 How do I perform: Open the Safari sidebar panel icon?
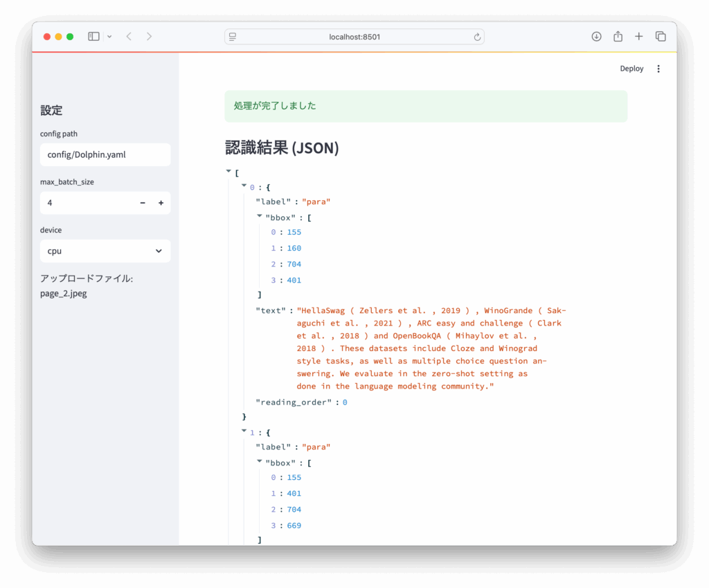(x=93, y=37)
